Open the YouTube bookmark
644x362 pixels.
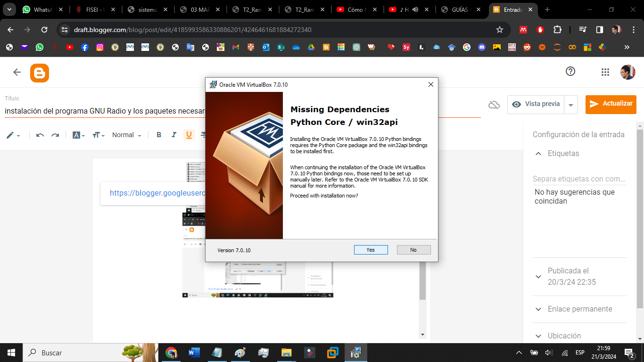point(70,47)
